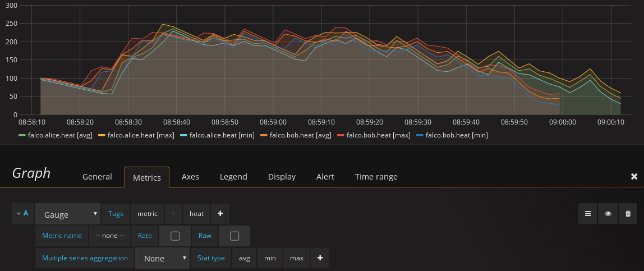This screenshot has width=644, height=271.
Task: Open the Gauge metric type dropdown
Action: [68, 214]
